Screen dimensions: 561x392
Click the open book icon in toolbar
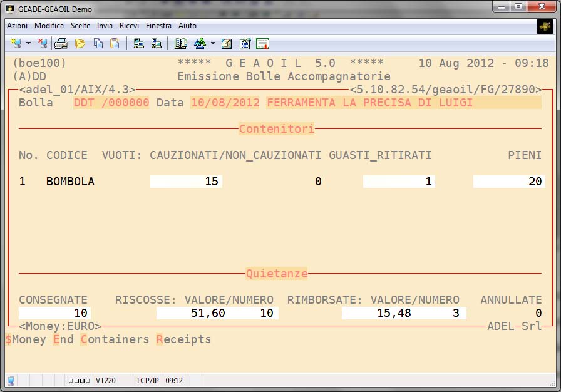click(x=181, y=44)
